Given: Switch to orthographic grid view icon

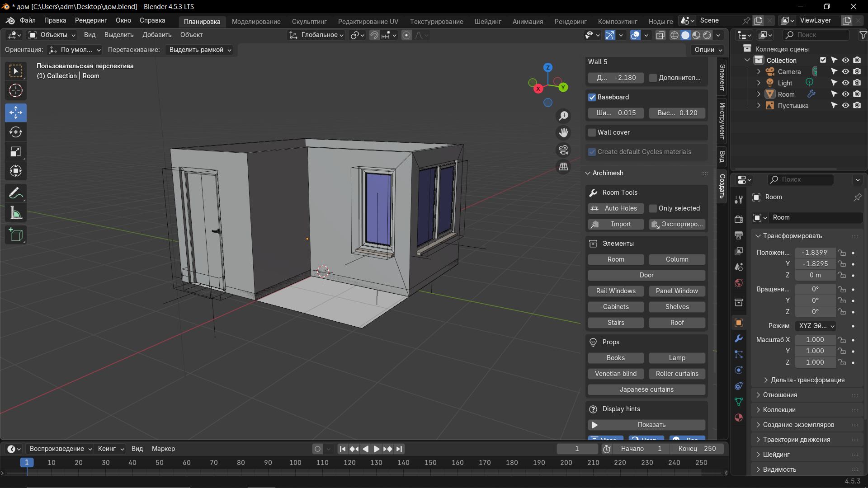Looking at the screenshot, I should (x=563, y=167).
